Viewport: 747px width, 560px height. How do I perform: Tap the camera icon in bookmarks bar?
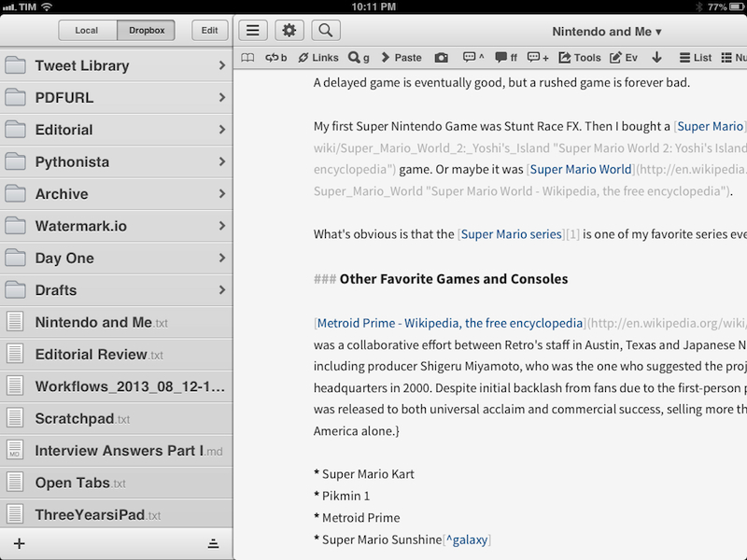point(442,58)
